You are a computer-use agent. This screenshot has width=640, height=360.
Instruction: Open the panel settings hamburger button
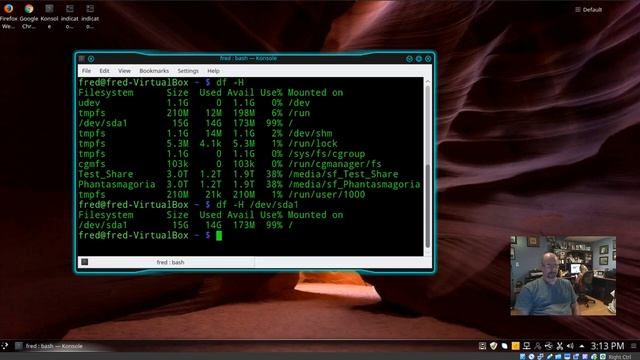(x=633, y=346)
